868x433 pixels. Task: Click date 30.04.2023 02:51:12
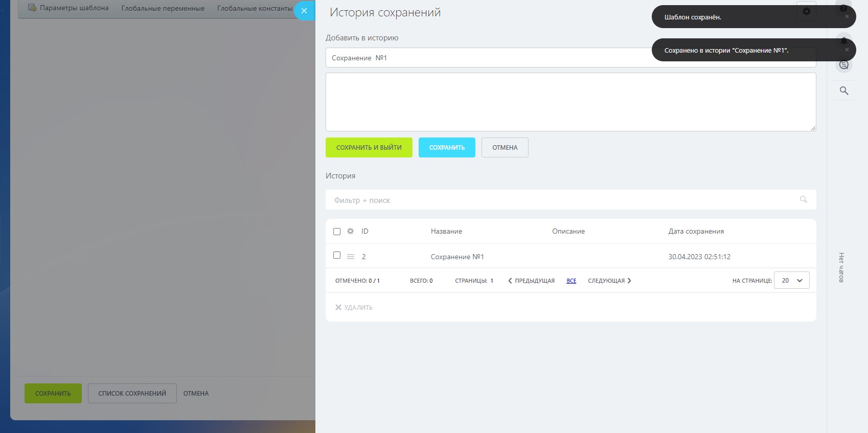[699, 257]
